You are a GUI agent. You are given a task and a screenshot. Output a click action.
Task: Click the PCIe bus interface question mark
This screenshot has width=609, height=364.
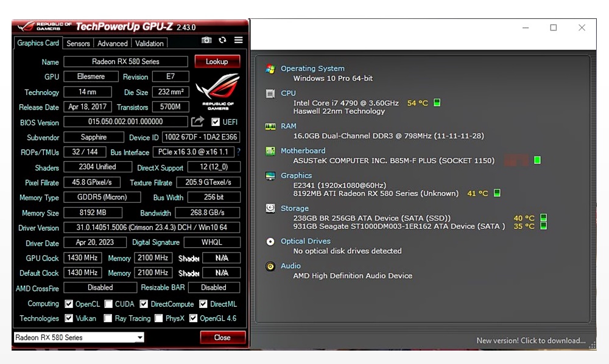pyautogui.click(x=238, y=152)
